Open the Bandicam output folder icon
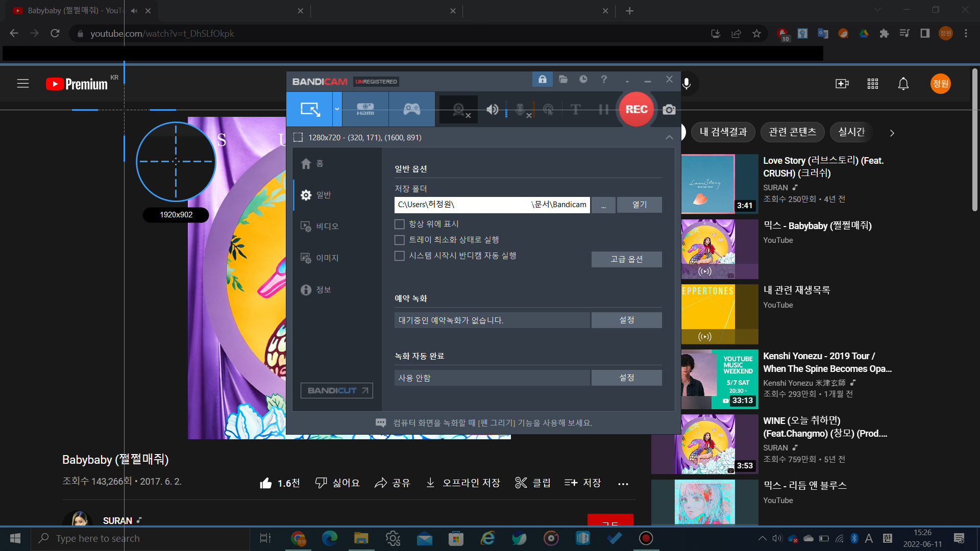 [x=563, y=80]
